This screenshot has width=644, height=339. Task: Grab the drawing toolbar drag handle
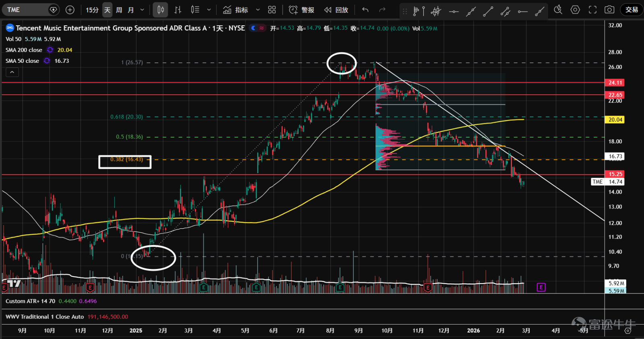(405, 11)
